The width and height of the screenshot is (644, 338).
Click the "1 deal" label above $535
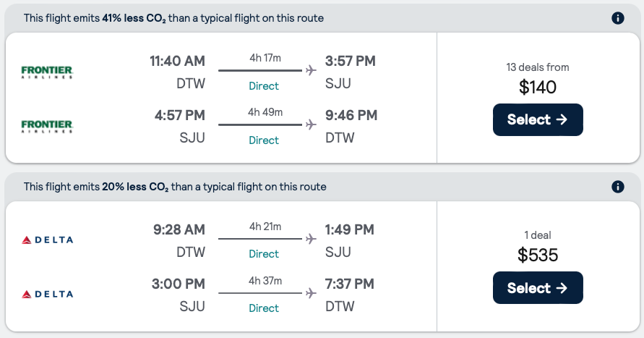click(538, 235)
